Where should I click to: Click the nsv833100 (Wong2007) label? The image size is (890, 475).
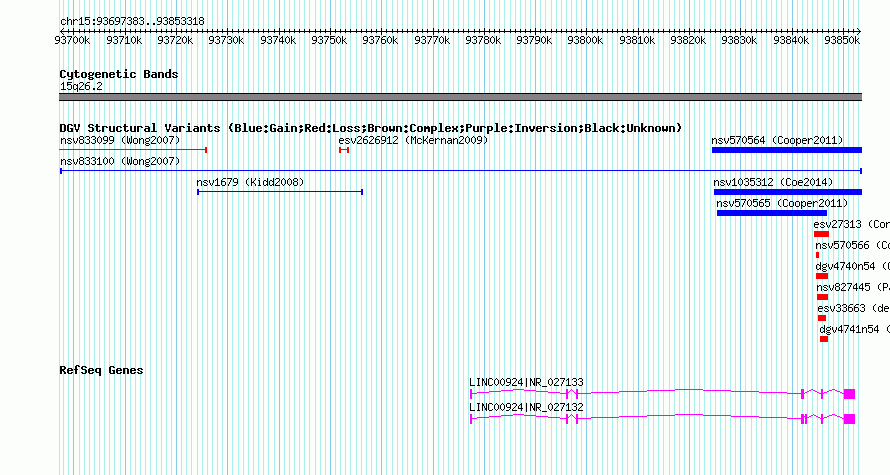click(120, 161)
